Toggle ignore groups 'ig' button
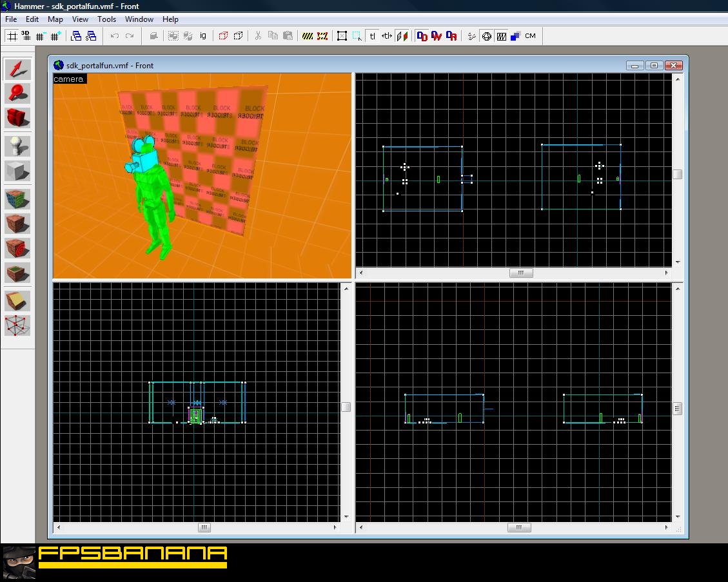 tap(203, 35)
